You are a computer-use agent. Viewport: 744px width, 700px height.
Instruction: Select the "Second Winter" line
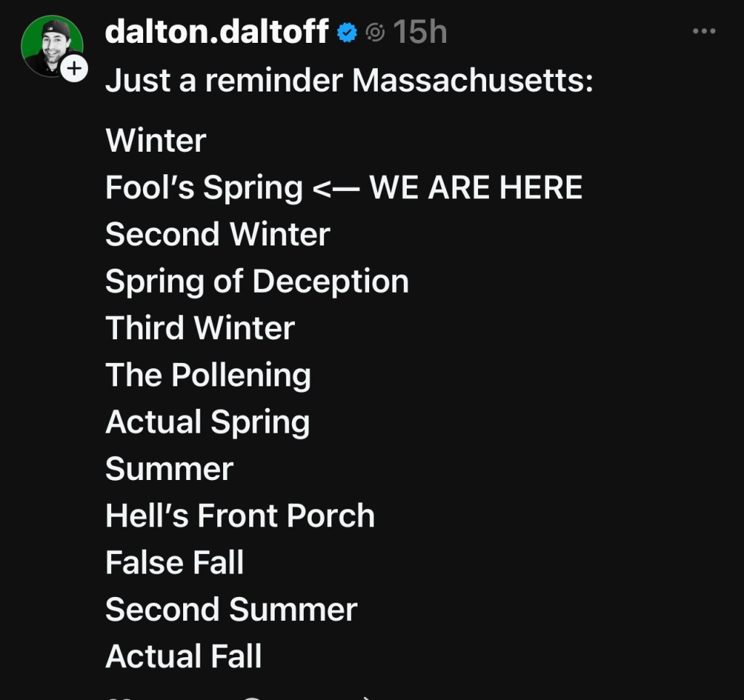pyautogui.click(x=217, y=235)
